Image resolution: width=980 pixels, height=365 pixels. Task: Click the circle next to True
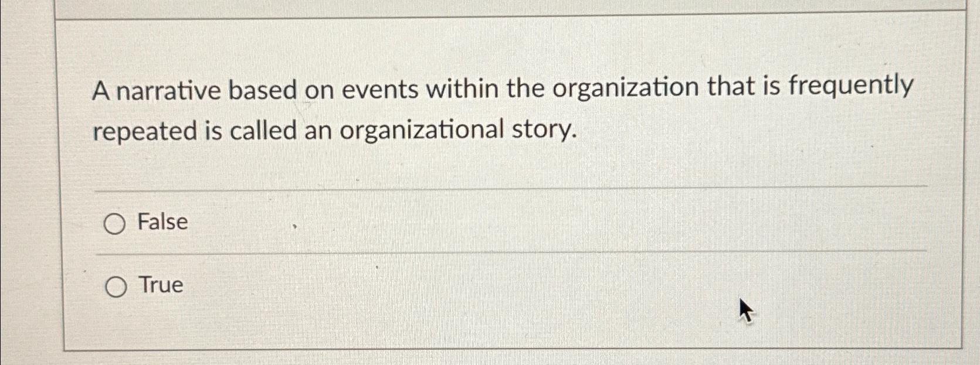pos(115,286)
